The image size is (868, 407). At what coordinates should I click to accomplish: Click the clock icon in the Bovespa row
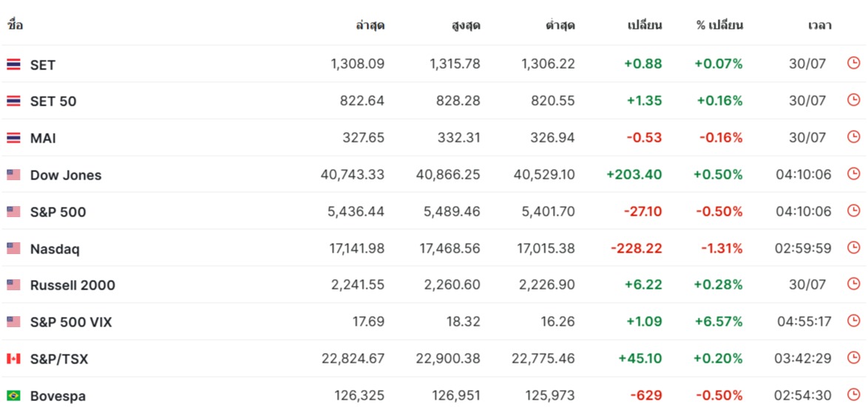tap(853, 395)
